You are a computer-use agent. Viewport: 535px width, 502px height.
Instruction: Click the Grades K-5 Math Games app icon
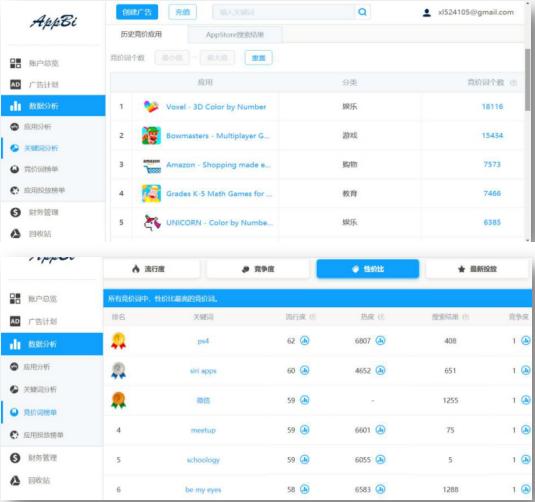(x=151, y=193)
